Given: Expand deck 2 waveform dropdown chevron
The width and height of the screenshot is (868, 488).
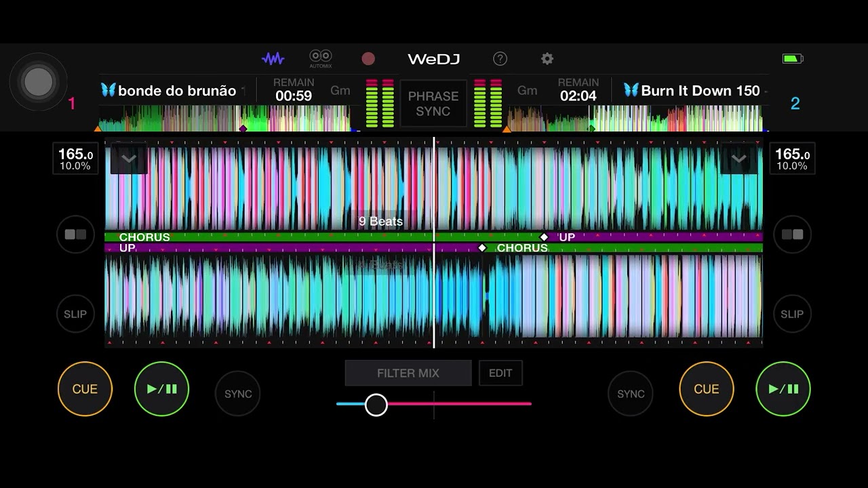Looking at the screenshot, I should tap(738, 159).
